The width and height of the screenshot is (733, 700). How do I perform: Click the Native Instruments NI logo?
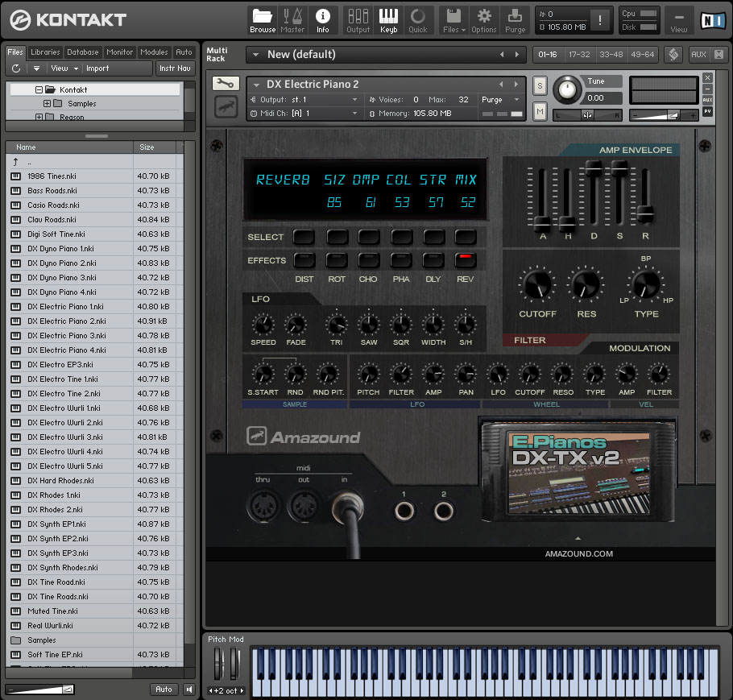click(x=714, y=21)
